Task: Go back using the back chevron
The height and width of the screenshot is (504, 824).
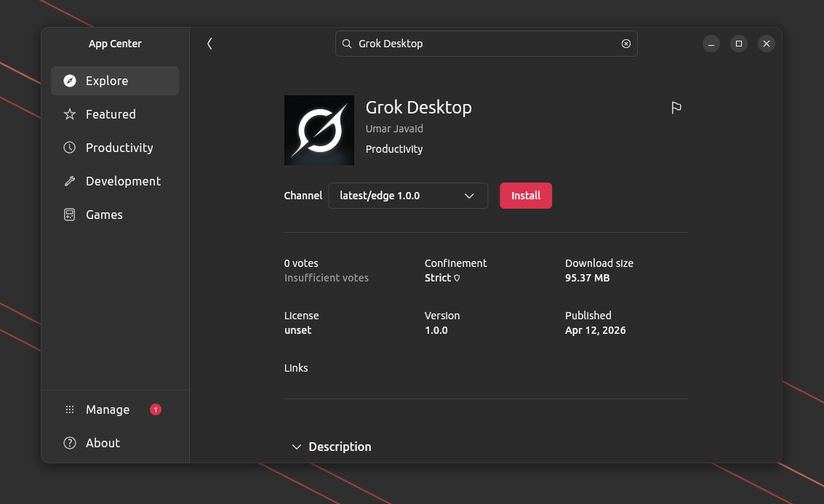Action: click(x=209, y=44)
